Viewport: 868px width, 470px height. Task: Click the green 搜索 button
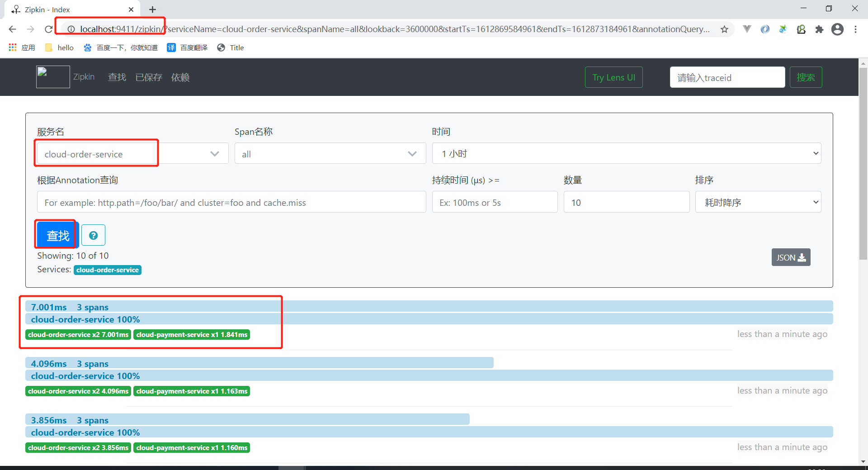tap(806, 77)
